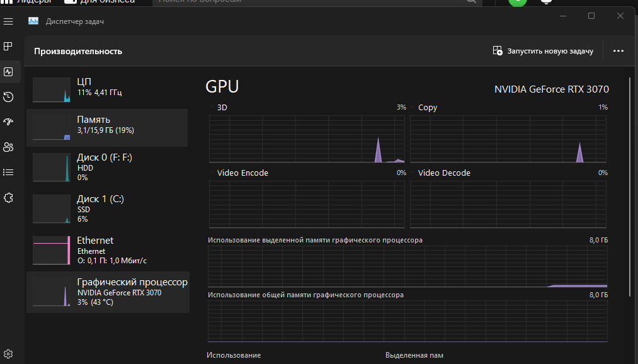Screen dimensions: 638x364
Task: Click dedicated GPU memory label Использование выделенной памяти
Action: coord(315,240)
